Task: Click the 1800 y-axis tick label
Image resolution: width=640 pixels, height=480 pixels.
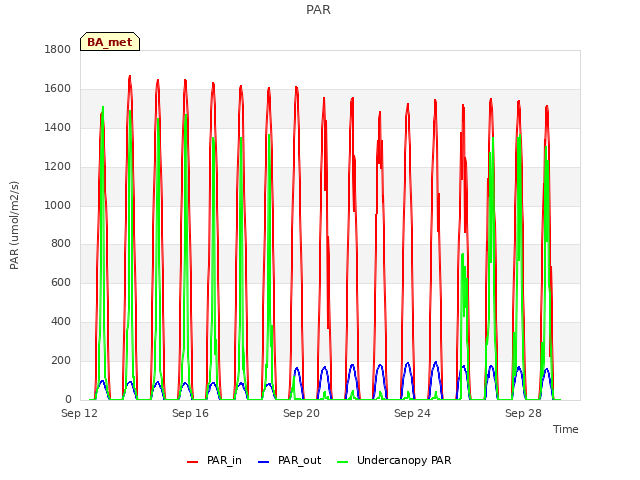Action: click(58, 49)
